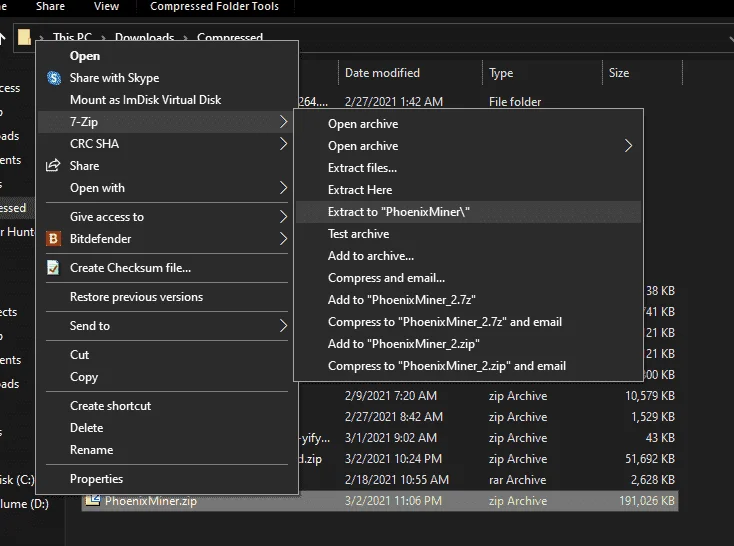Click This PC in the address breadcrumb
This screenshot has height=546, width=734.
point(72,37)
